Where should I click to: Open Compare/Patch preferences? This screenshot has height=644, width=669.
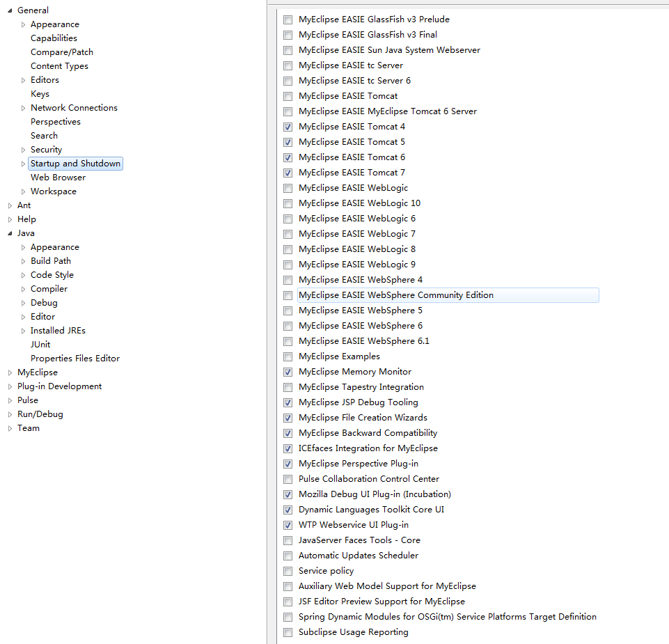click(x=62, y=52)
